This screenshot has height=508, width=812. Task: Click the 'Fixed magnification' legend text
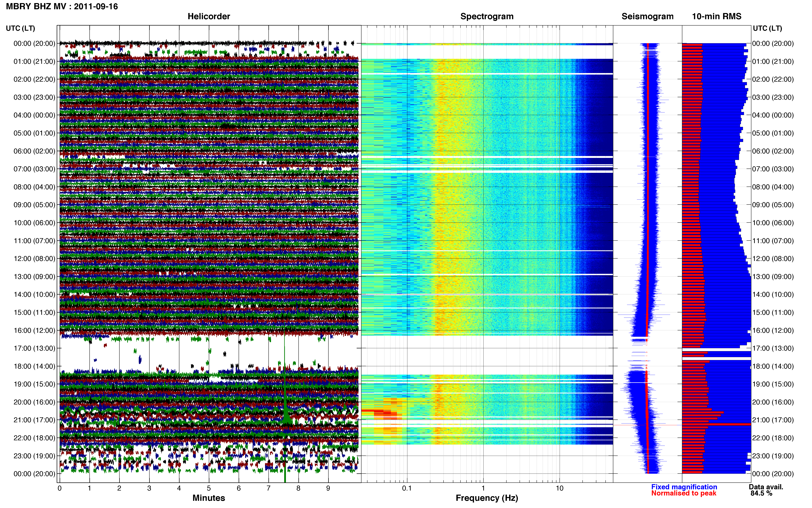point(684,487)
